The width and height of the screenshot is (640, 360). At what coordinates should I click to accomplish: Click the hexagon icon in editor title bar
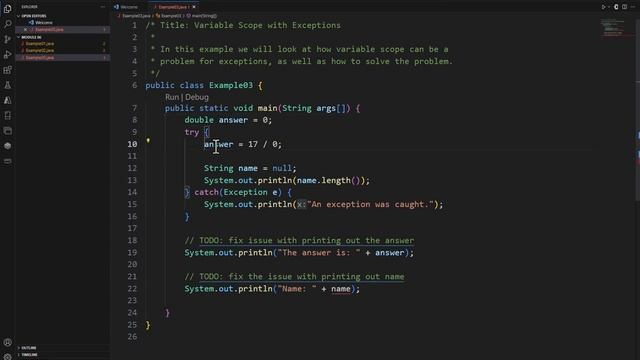(x=616, y=7)
